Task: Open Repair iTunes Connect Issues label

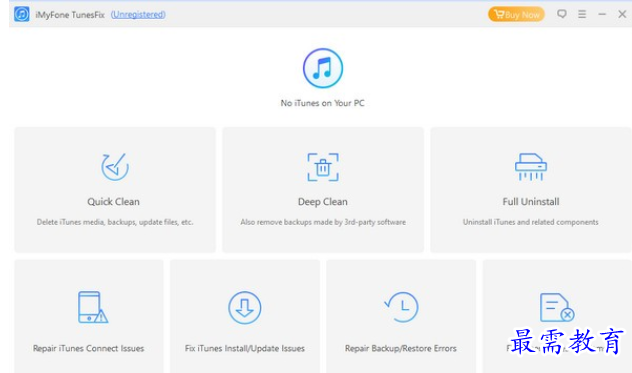Action: (89, 348)
